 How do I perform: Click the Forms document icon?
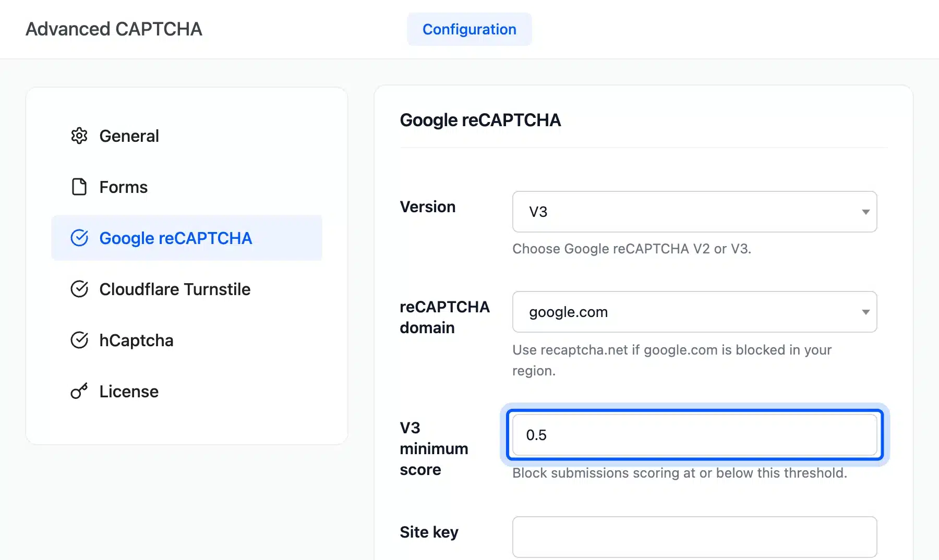79,187
